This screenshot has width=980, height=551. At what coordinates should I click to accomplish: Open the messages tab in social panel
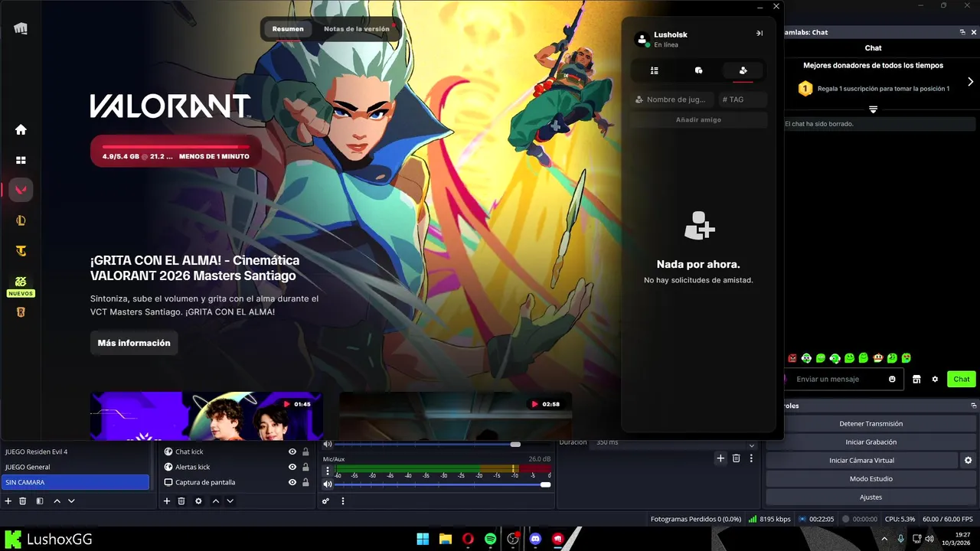point(698,70)
